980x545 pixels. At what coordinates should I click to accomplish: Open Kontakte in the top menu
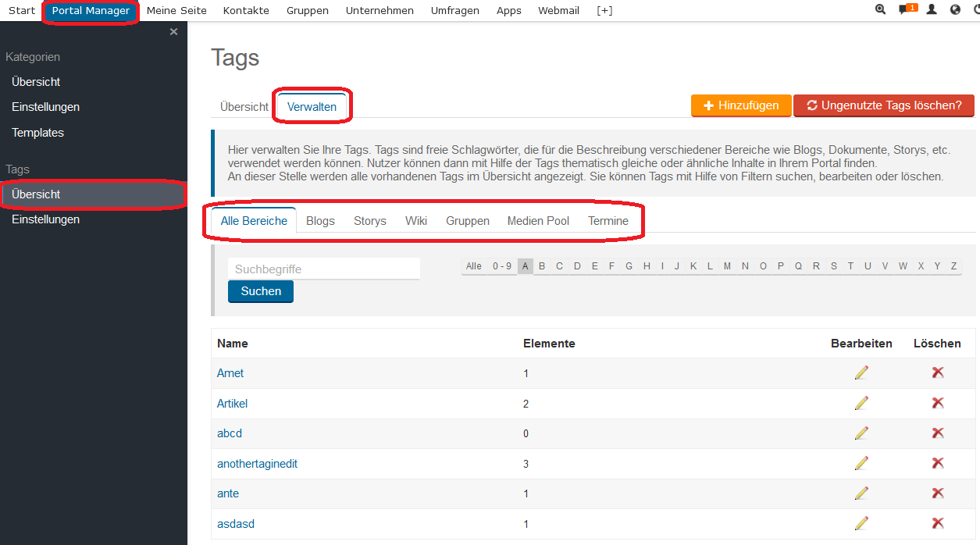tap(246, 10)
